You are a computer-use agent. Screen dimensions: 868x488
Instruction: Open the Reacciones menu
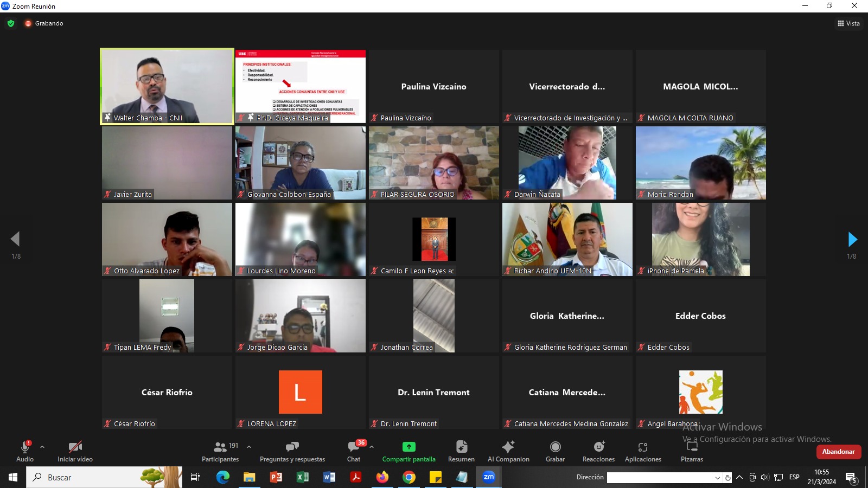point(598,451)
